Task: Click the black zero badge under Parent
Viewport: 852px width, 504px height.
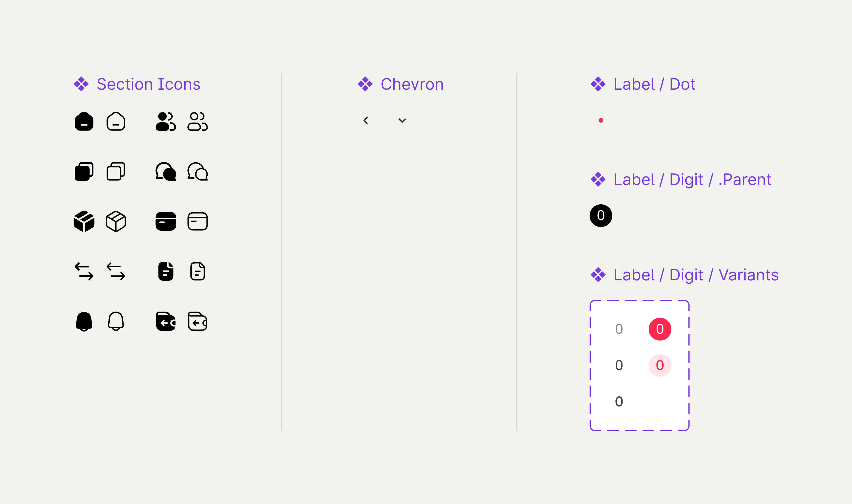Action: click(601, 215)
